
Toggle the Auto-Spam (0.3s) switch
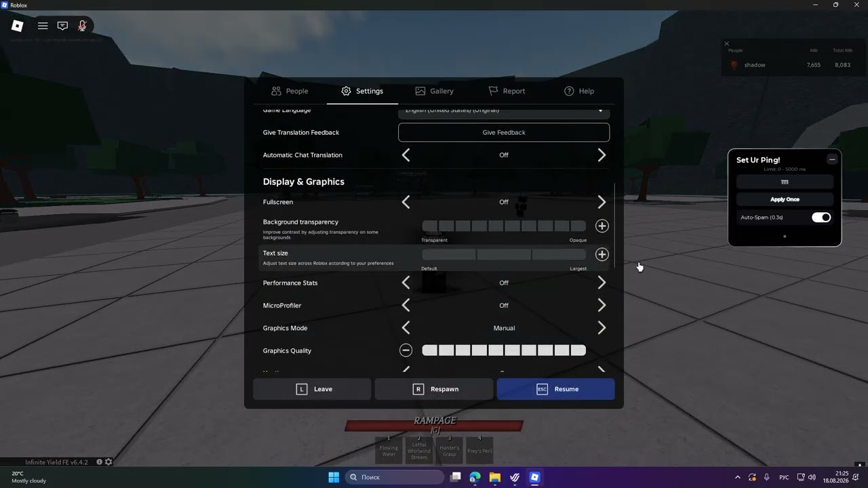pyautogui.click(x=821, y=218)
